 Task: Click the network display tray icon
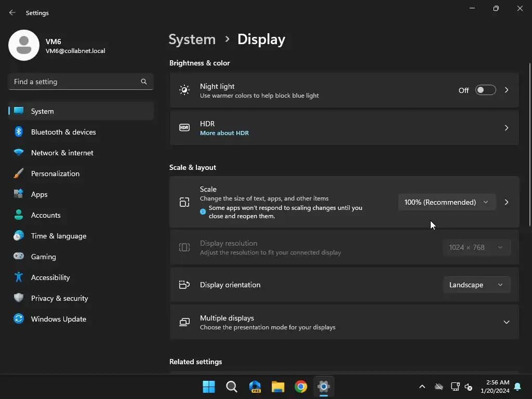point(455,387)
